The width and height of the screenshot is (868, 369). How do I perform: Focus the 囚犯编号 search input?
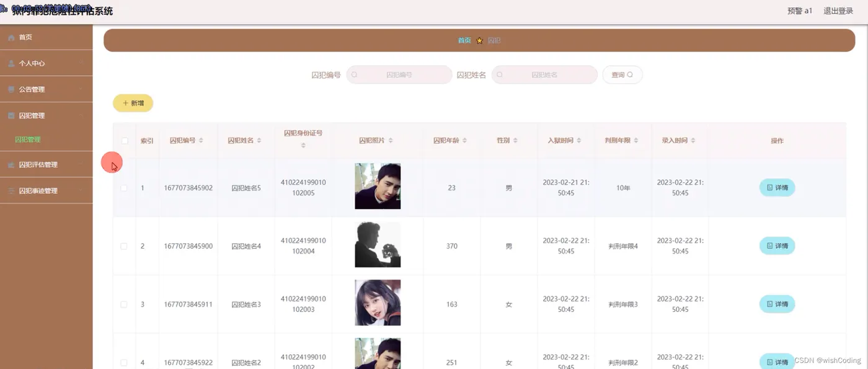point(399,75)
